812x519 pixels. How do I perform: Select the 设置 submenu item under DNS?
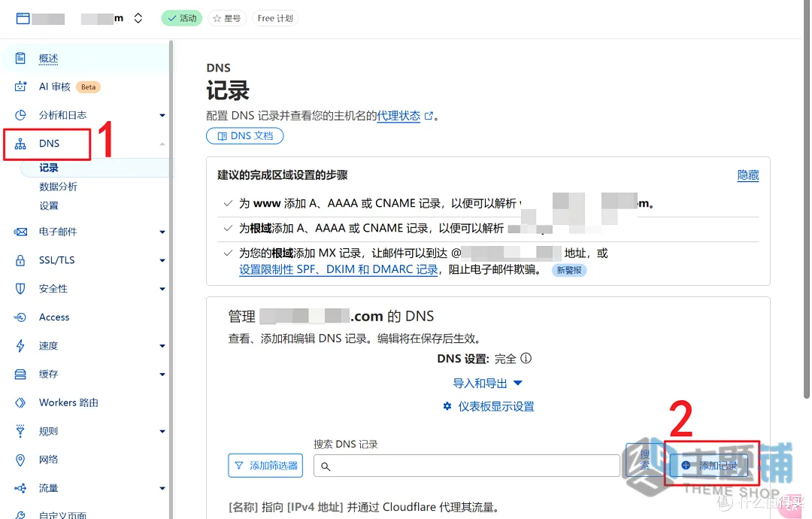point(49,205)
